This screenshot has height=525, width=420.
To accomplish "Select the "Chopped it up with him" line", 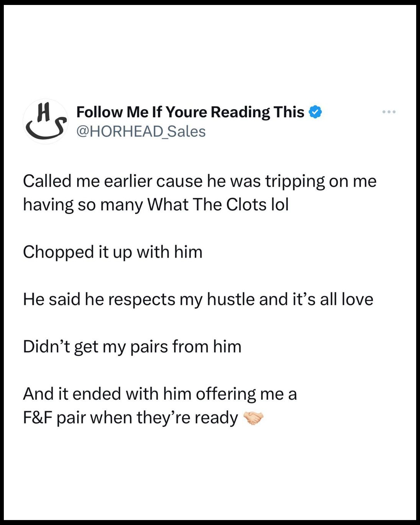I will pos(113,252).
